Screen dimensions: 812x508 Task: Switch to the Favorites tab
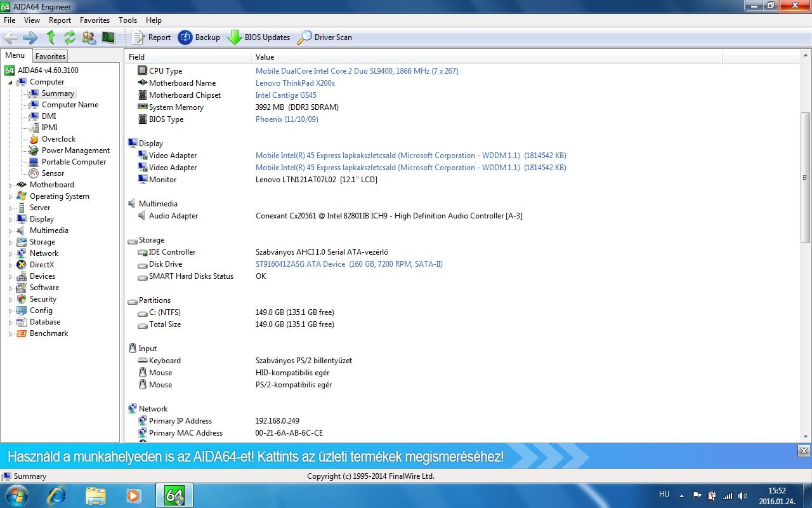click(50, 57)
